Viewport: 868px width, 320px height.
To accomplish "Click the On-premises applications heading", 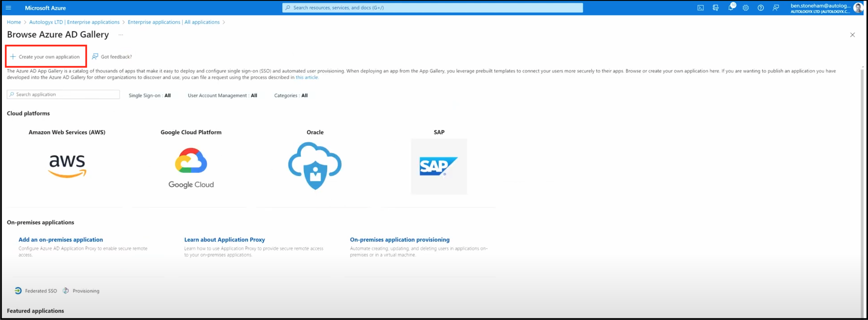I will coord(41,222).
